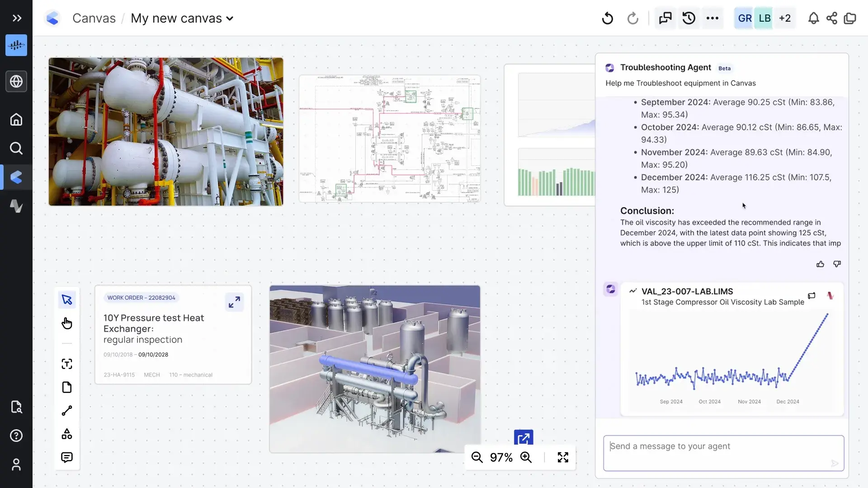Select the pointer tool in the canvas toolbar
The height and width of the screenshot is (488, 868).
66,299
